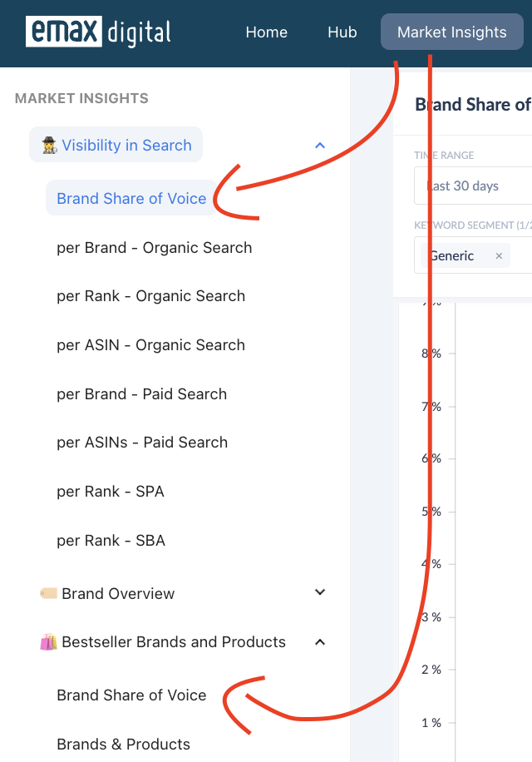The width and height of the screenshot is (532, 762).
Task: Open the Last 30 days time range dropdown
Action: tap(473, 186)
